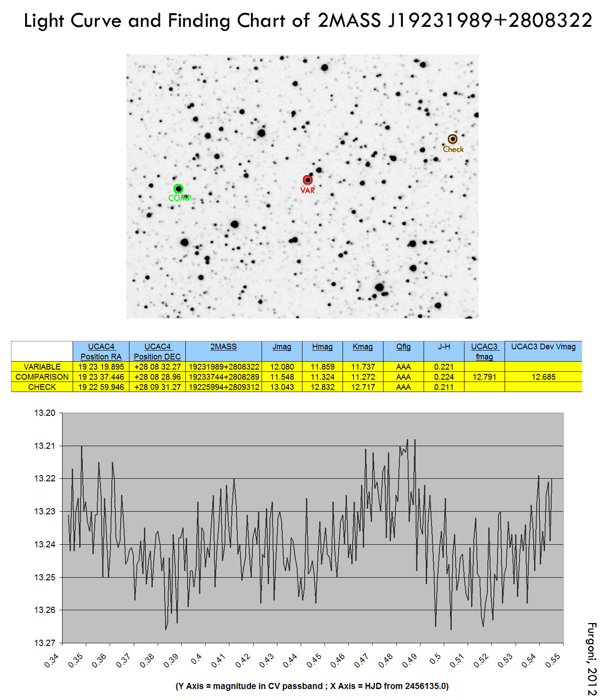The width and height of the screenshot is (601, 700).
Task: Click y-axis label 13.20
Action: (45, 413)
